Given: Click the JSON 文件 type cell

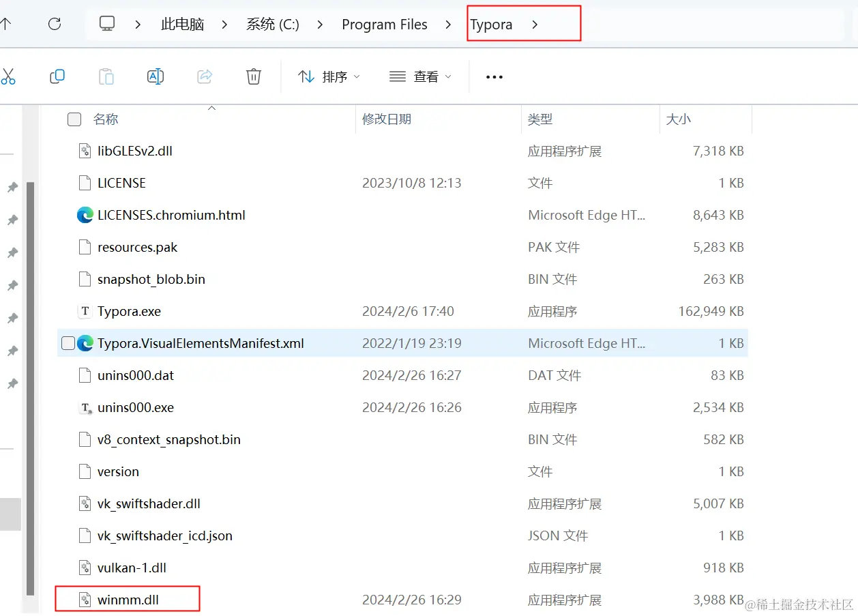Looking at the screenshot, I should pos(558,536).
